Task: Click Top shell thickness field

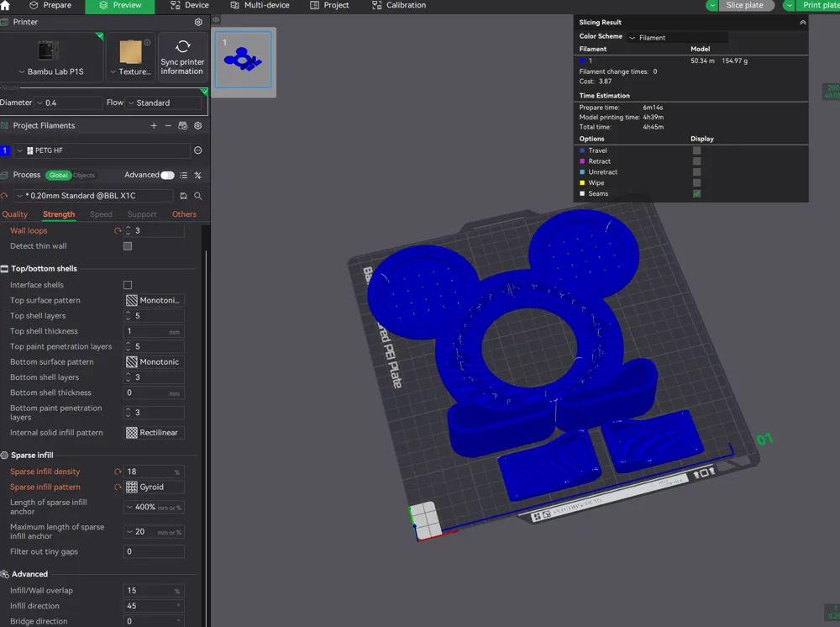Action: pos(154,331)
